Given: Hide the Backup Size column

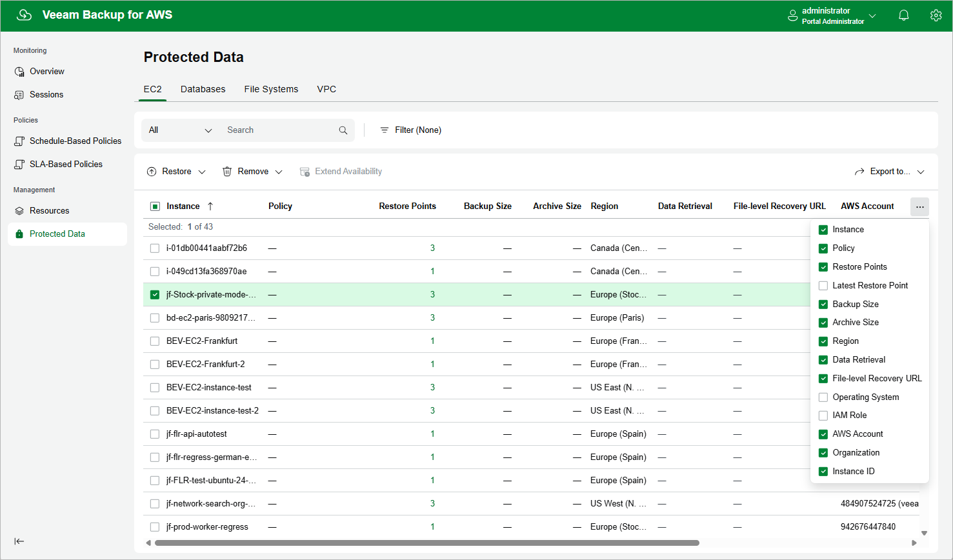Looking at the screenshot, I should [x=823, y=305].
